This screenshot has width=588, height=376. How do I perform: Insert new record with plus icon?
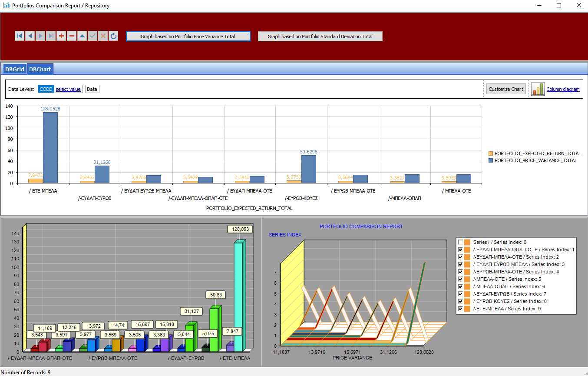pyautogui.click(x=61, y=36)
